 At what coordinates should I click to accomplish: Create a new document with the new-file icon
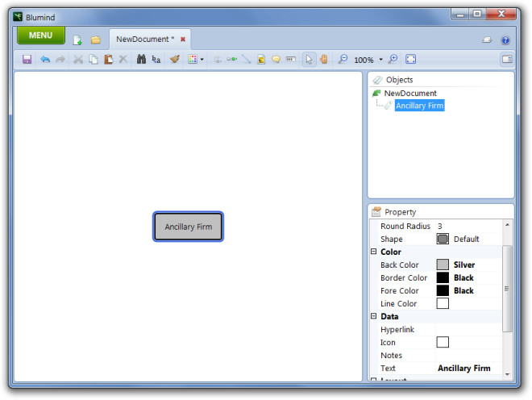coord(77,40)
